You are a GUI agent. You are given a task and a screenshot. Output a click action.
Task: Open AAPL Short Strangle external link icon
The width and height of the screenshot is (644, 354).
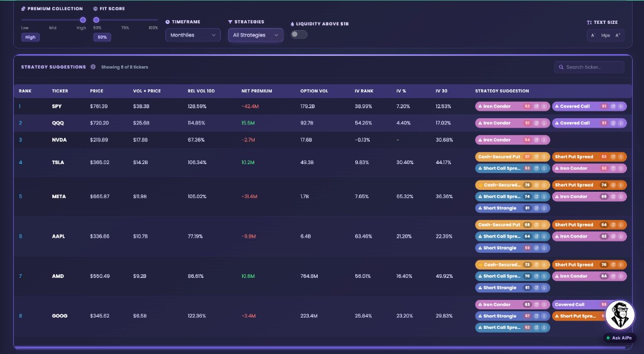[536, 248]
